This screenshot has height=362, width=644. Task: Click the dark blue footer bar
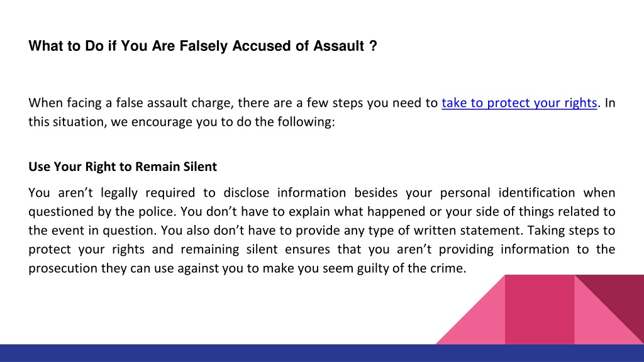(322, 353)
